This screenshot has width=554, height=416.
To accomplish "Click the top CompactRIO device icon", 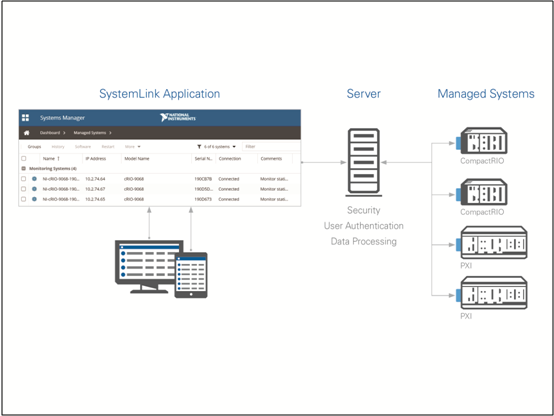I will point(482,141).
